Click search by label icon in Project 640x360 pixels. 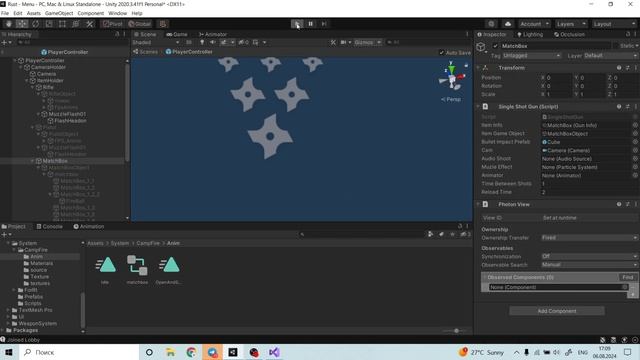pyautogui.click(x=441, y=234)
